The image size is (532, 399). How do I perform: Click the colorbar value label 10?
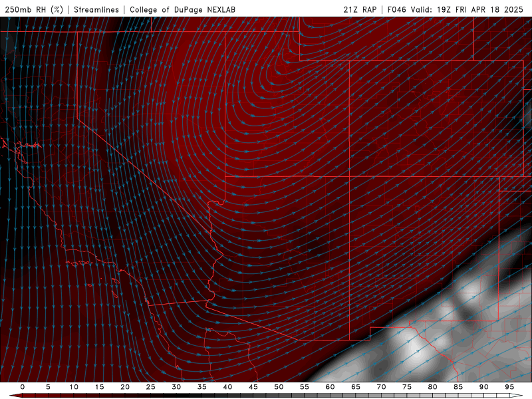(x=74, y=387)
